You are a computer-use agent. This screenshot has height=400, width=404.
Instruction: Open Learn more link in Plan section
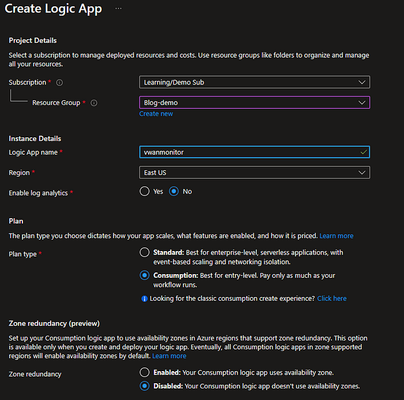point(336,236)
